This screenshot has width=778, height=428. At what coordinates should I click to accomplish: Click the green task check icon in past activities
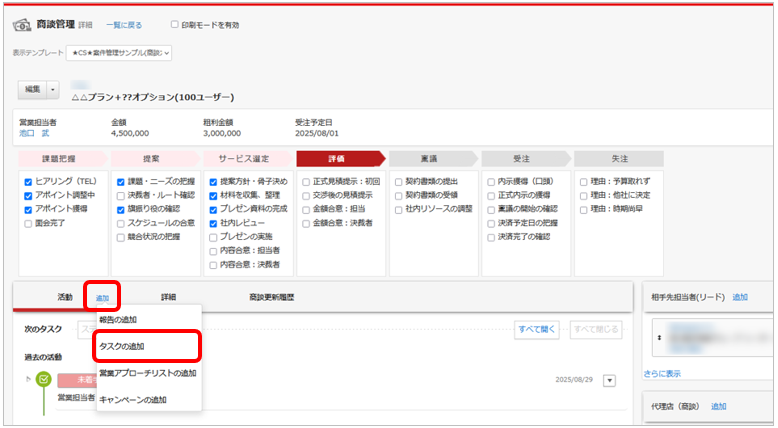pos(44,379)
